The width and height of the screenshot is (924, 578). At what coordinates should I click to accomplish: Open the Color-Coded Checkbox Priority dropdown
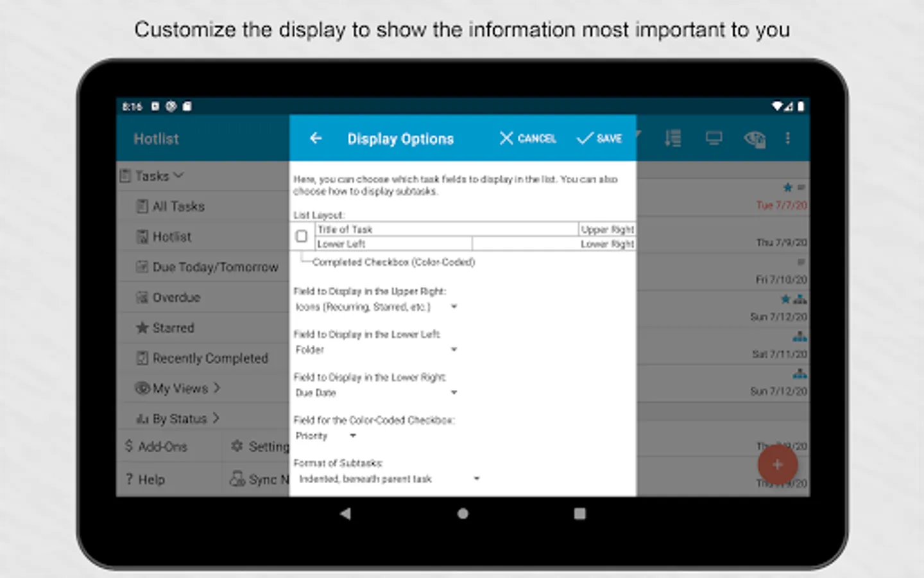(325, 436)
